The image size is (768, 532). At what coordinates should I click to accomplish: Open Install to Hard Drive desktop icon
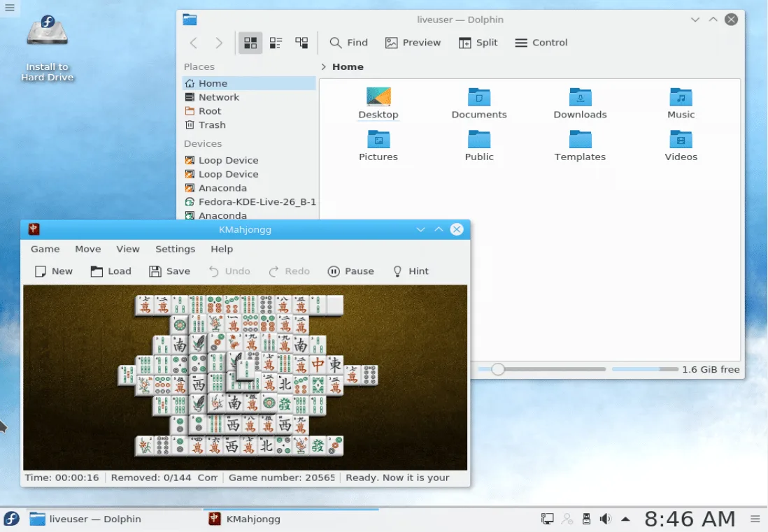click(47, 48)
